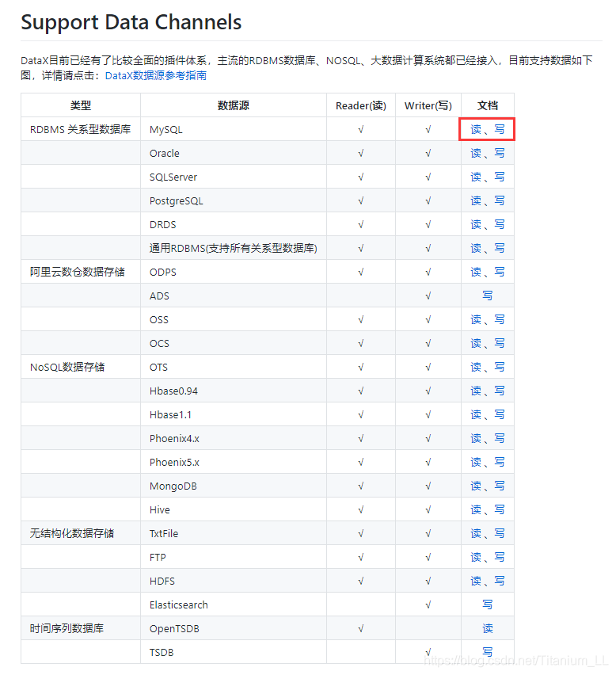Select the 文档 column header

pos(488,105)
